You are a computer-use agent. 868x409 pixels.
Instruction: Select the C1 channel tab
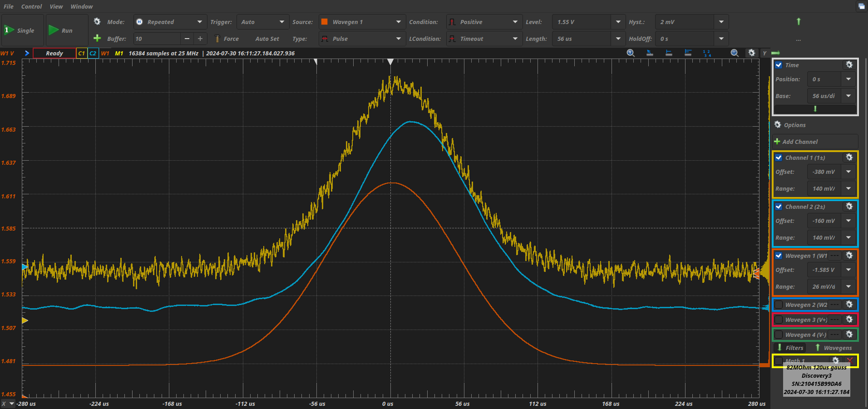82,53
